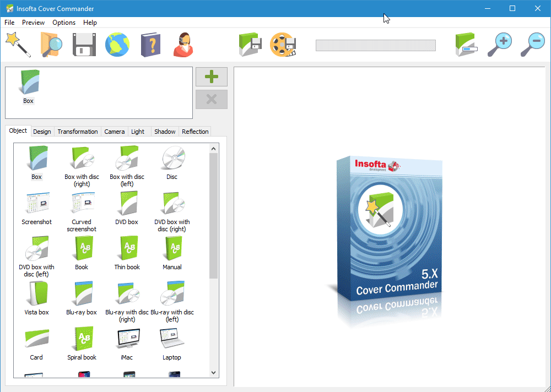Save rendered image with box-floppy icon

point(250,45)
